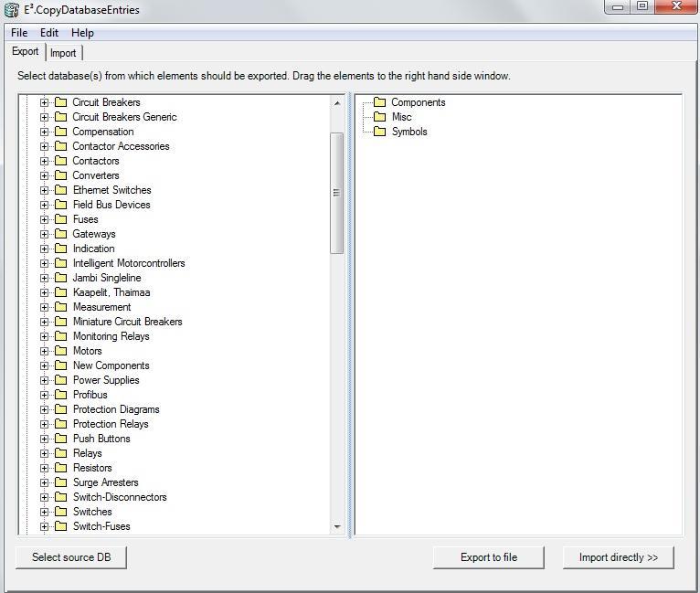700x593 pixels.
Task: Open the Help menu
Action: pyautogui.click(x=82, y=33)
